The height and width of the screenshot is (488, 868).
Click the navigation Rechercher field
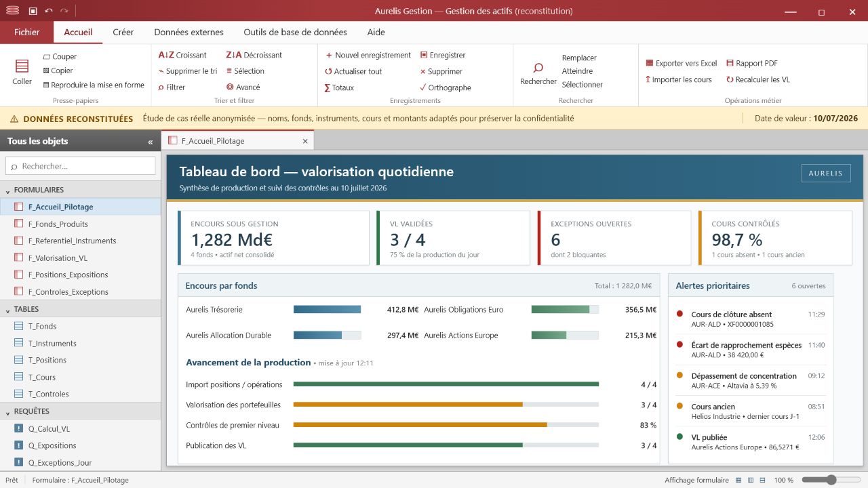tap(81, 166)
